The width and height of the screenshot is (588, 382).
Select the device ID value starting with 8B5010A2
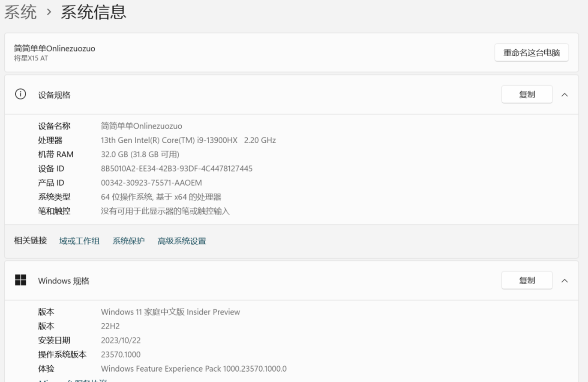point(177,168)
